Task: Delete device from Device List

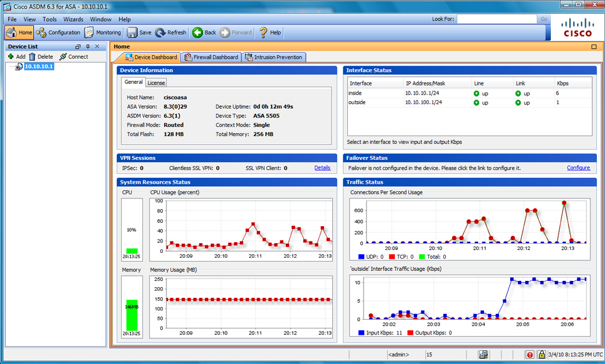Action: tap(41, 57)
